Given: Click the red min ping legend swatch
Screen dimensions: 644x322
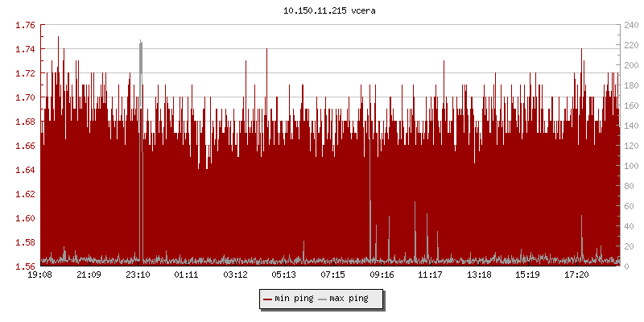Looking at the screenshot, I should (269, 299).
